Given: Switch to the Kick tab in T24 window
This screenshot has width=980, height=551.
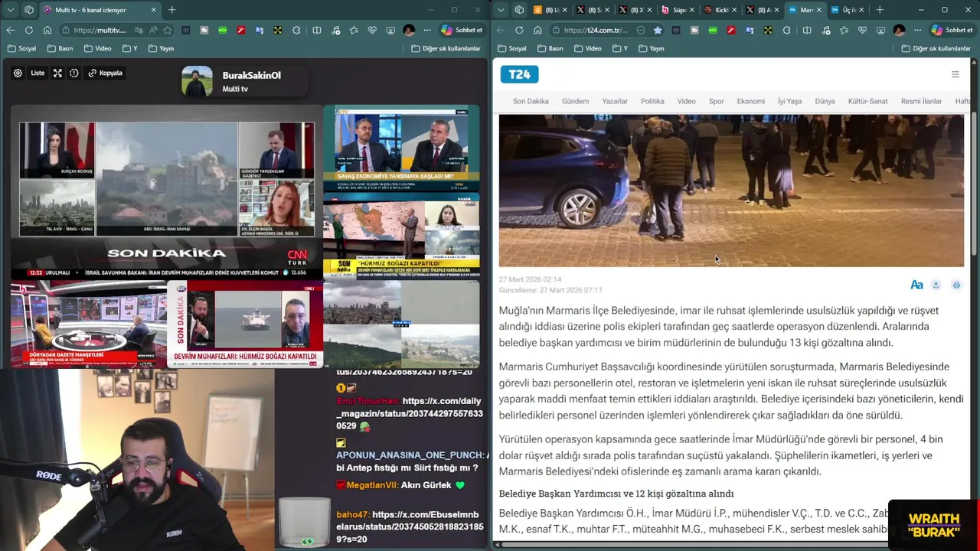Looking at the screenshot, I should click(719, 10).
